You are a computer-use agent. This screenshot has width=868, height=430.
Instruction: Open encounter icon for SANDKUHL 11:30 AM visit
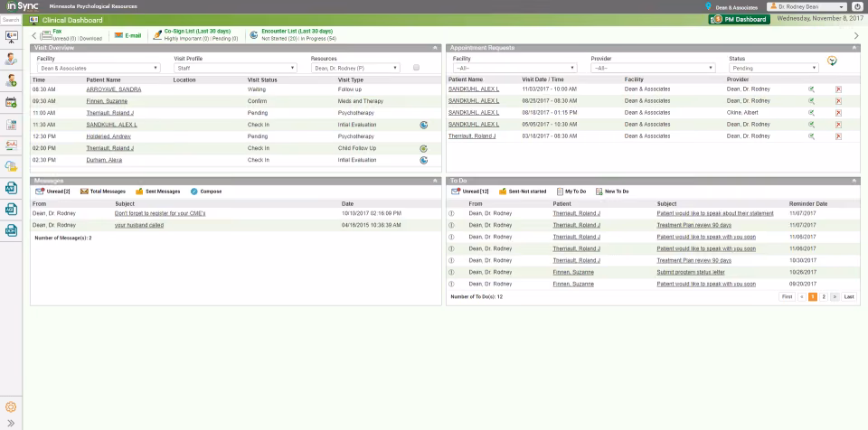[424, 125]
